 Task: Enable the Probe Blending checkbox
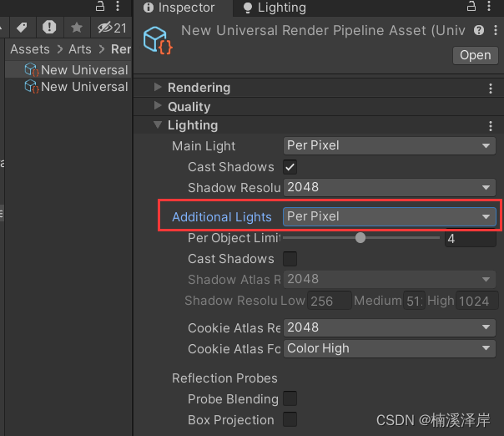click(x=290, y=399)
